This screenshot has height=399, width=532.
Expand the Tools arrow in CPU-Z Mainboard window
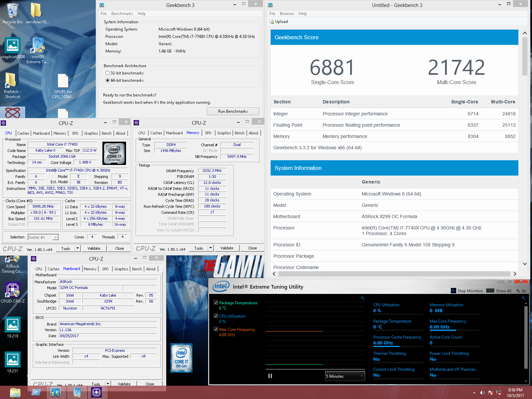pyautogui.click(x=108, y=384)
